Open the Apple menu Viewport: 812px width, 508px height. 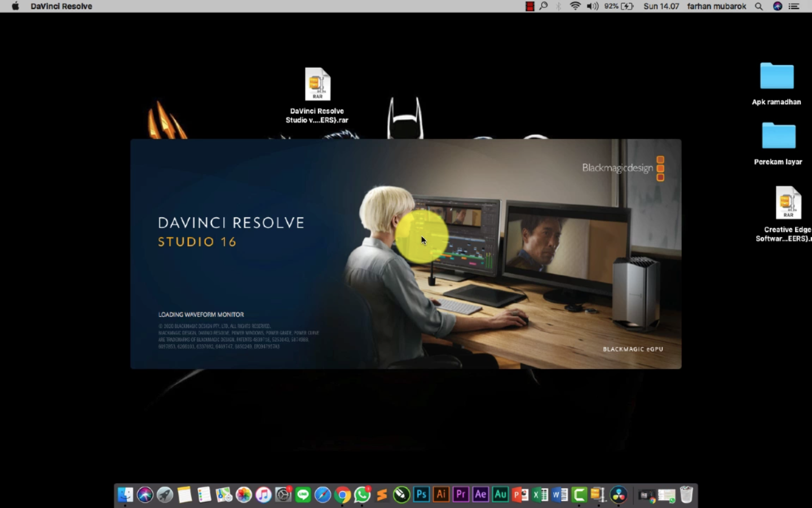(x=15, y=6)
